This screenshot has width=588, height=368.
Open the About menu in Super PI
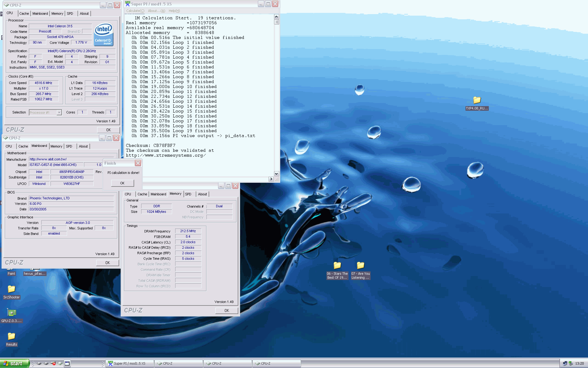point(156,11)
